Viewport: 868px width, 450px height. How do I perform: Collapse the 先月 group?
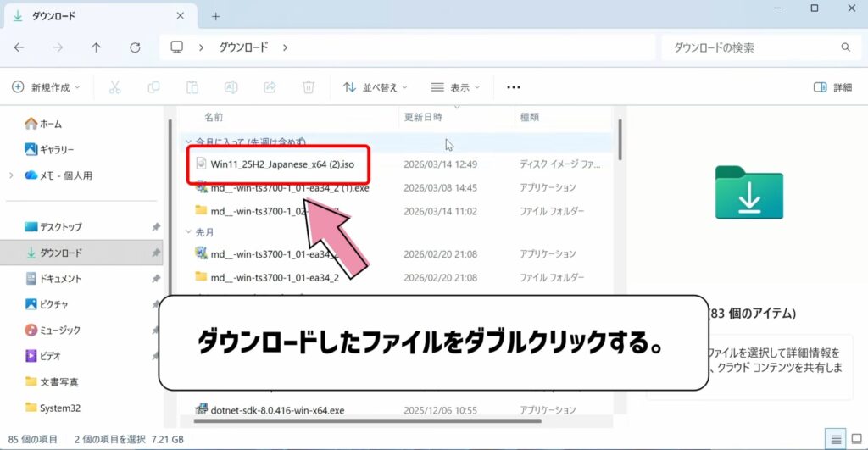189,232
